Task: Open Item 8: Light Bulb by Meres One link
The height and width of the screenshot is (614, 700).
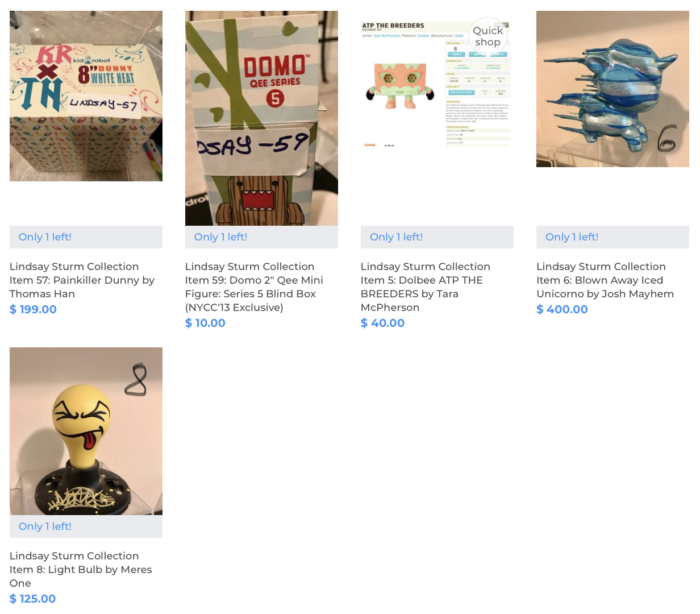Action: tap(81, 570)
